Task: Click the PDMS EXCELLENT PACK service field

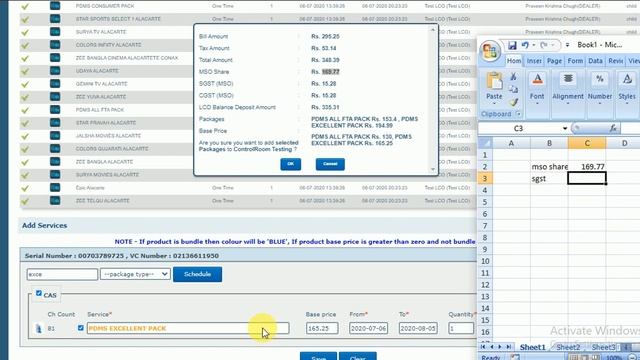Action: (188, 328)
